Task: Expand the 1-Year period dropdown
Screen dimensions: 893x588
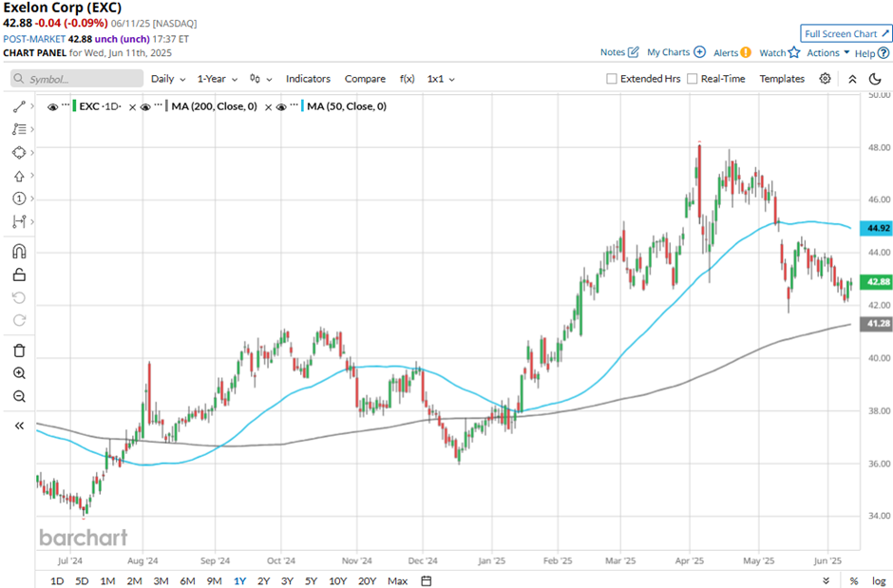Action: 218,79
